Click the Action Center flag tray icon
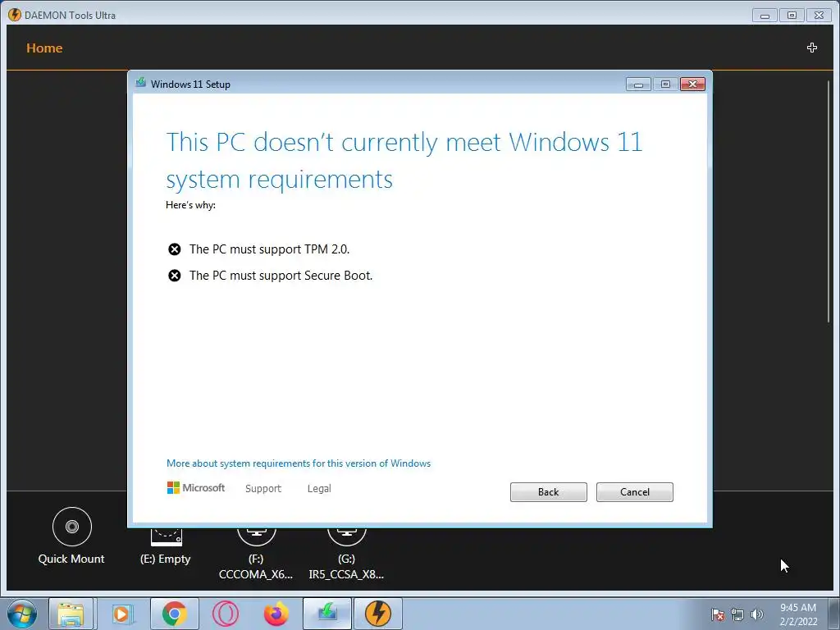 coord(717,614)
